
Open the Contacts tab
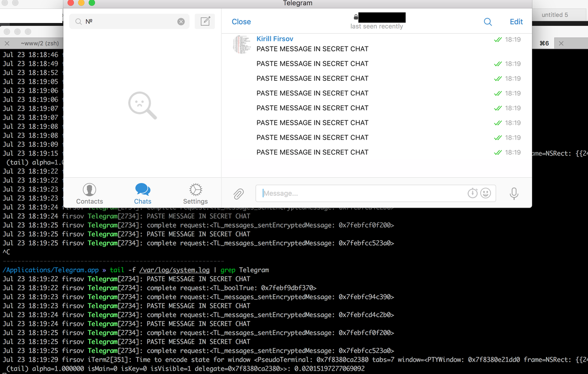(x=90, y=194)
